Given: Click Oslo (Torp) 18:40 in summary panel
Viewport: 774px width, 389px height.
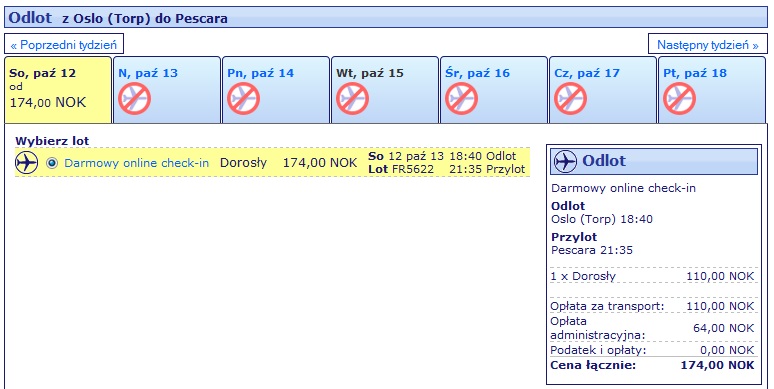Looking at the screenshot, I should (602, 219).
